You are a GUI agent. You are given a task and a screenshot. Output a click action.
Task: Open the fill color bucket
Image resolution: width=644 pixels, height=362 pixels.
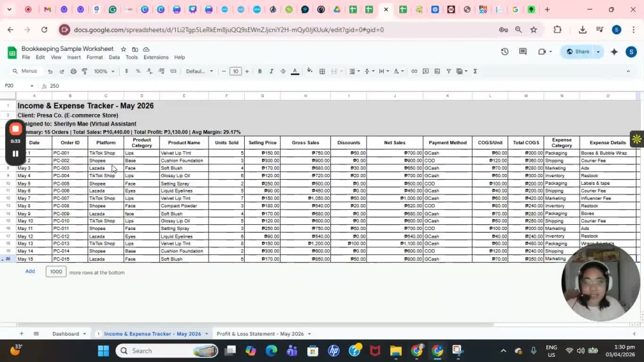tap(310, 71)
